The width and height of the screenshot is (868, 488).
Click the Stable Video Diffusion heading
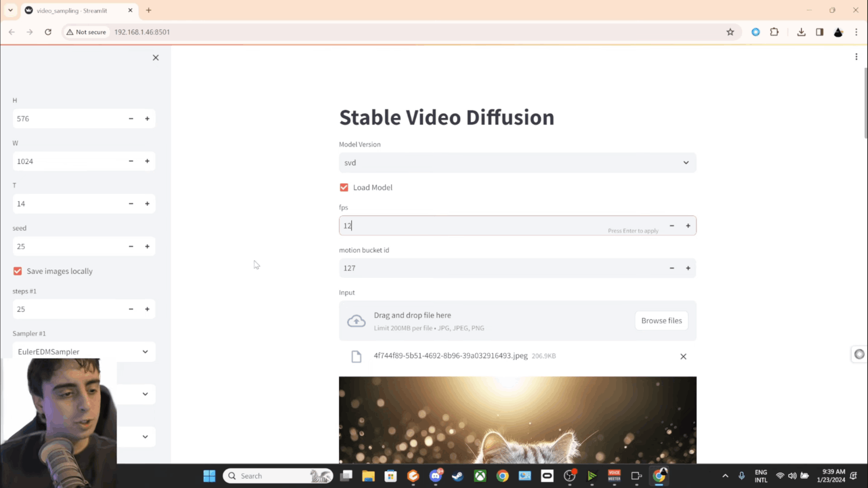coord(447,117)
